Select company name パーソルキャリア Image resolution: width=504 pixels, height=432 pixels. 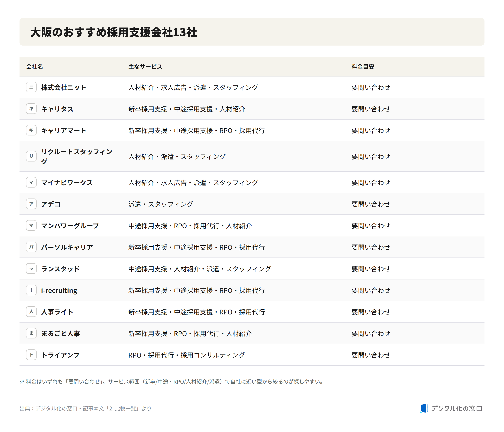click(67, 247)
